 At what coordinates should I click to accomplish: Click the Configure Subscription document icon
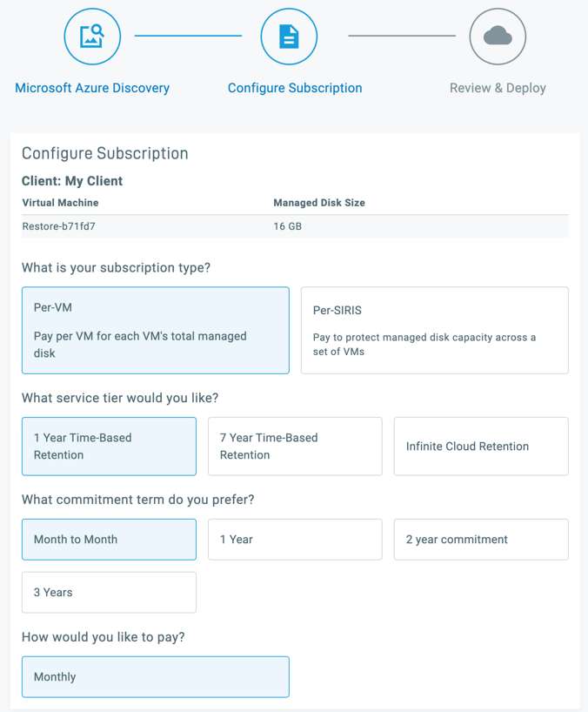pos(289,37)
